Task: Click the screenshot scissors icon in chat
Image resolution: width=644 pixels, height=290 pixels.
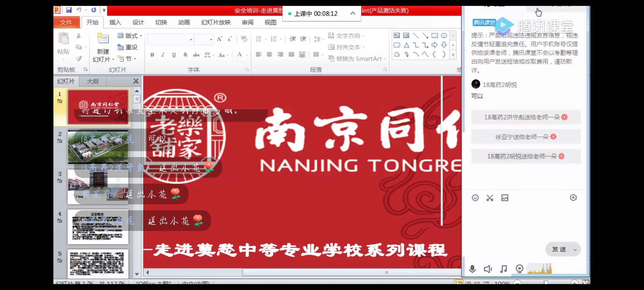Action: pos(490,198)
